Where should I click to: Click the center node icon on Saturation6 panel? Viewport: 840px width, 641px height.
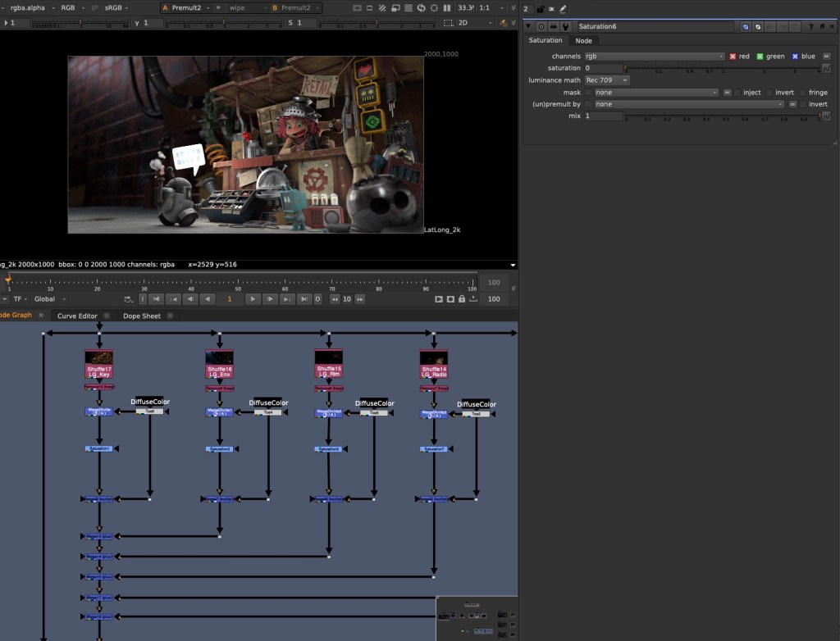[x=541, y=27]
